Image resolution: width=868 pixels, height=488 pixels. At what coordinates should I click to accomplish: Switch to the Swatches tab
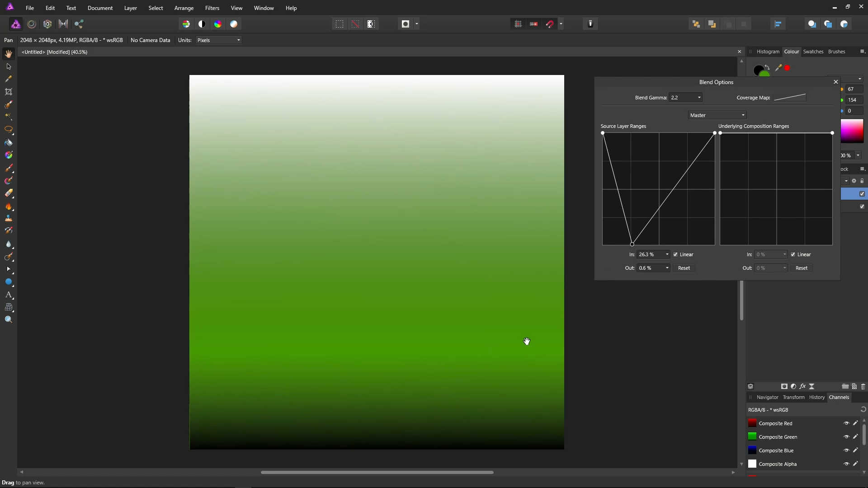coord(813,52)
